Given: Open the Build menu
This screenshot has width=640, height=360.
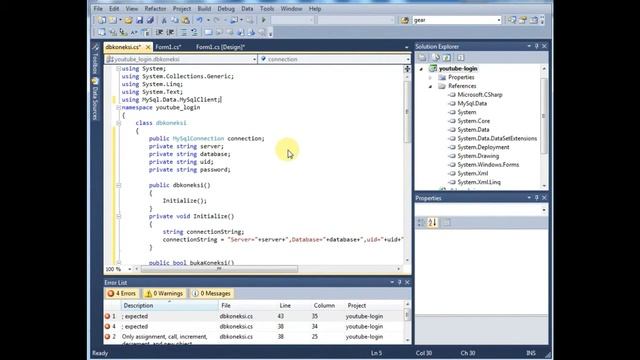Looking at the screenshot, I should (204, 9).
